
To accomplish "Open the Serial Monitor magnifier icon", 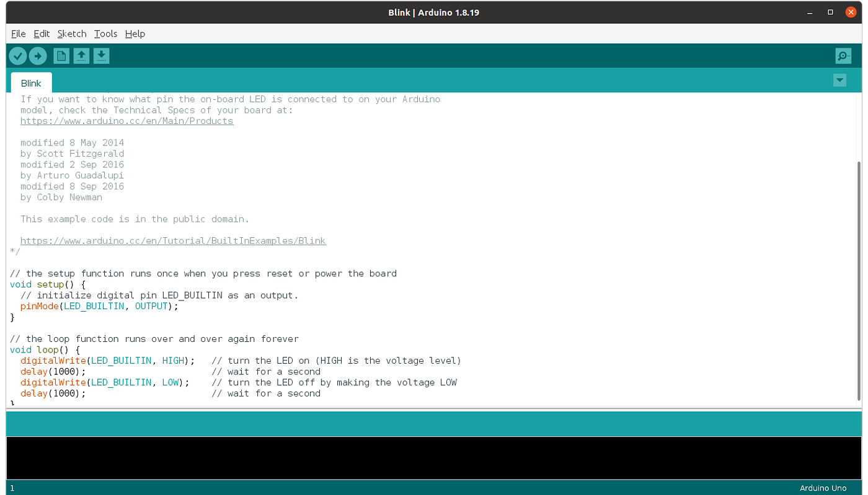I will 843,56.
